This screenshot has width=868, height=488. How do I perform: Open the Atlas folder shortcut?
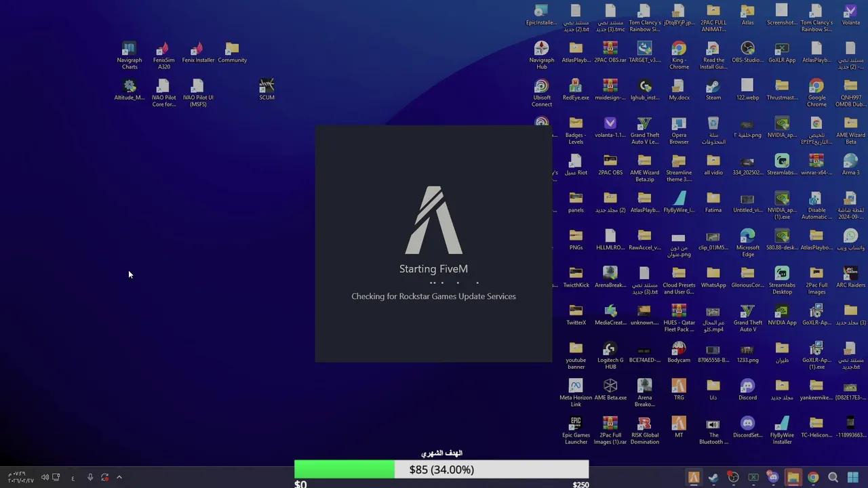point(747,15)
